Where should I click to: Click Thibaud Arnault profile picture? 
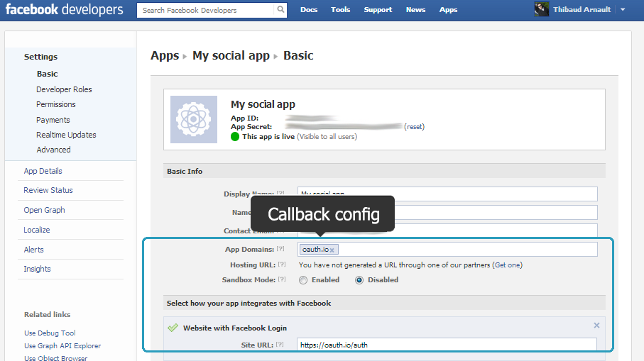541,9
